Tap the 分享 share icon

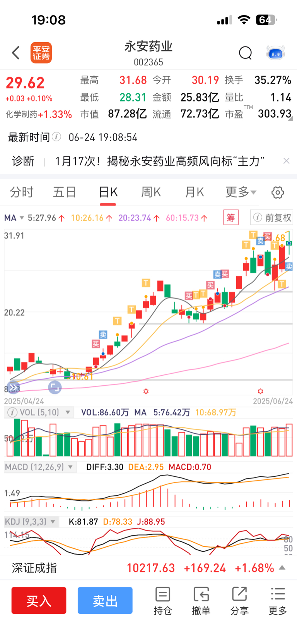click(239, 601)
